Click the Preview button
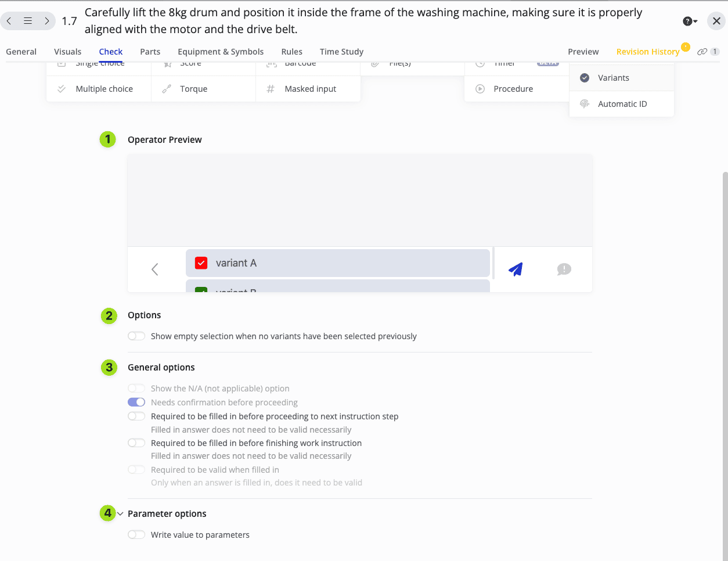This screenshot has width=728, height=561. tap(583, 52)
